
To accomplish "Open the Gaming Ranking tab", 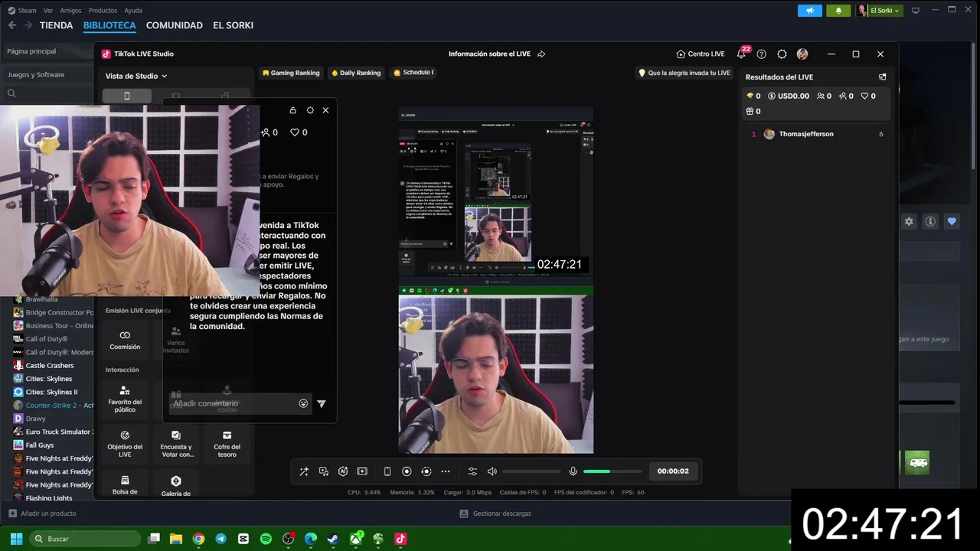I will [x=291, y=73].
